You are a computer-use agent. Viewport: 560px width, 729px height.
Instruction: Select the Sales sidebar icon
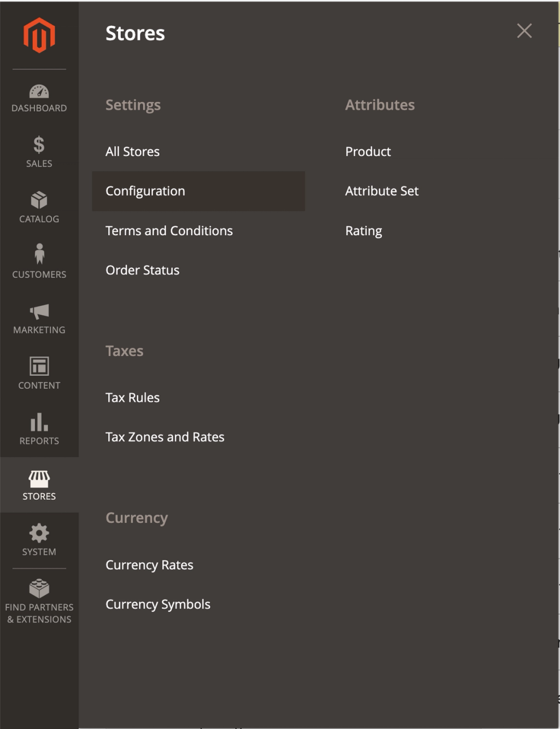click(x=39, y=153)
